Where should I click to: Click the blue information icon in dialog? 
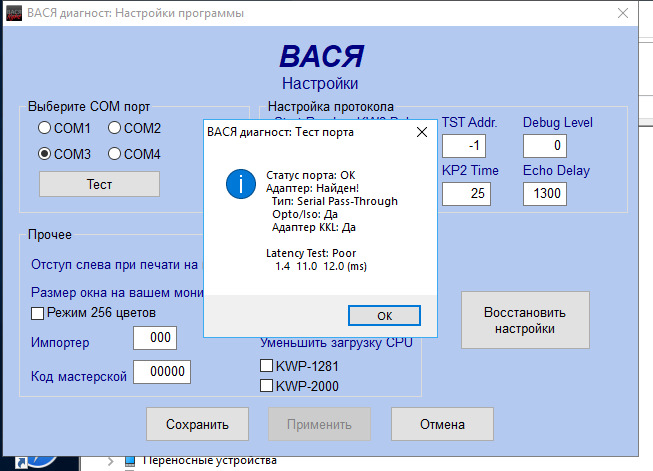pos(241,184)
